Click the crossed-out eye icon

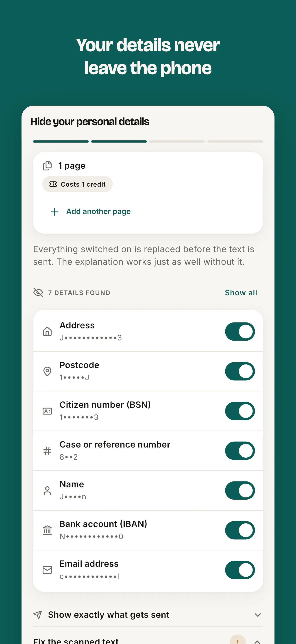click(38, 292)
